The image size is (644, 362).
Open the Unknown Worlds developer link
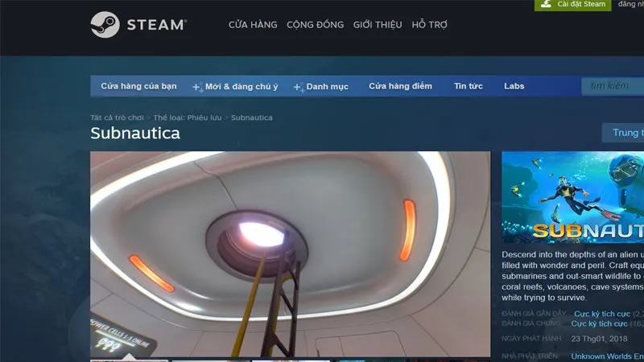pyautogui.click(x=608, y=356)
